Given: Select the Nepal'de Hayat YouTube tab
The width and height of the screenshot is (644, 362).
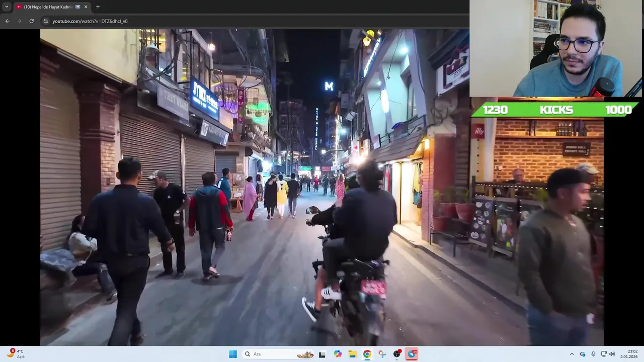Looking at the screenshot, I should (x=52, y=7).
